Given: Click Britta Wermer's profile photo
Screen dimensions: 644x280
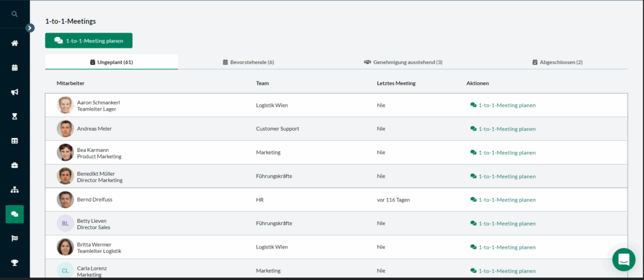Looking at the screenshot, I should [65, 247].
